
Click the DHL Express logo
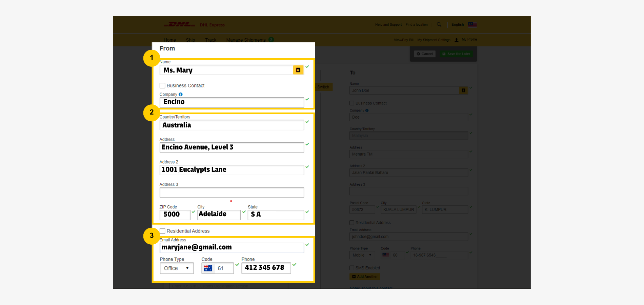[x=194, y=24]
